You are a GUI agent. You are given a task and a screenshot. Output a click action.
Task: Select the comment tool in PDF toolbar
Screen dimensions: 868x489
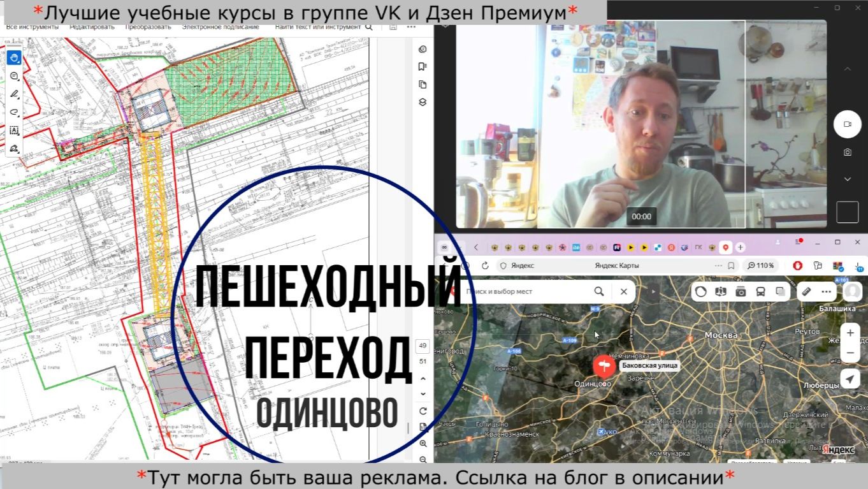(x=14, y=76)
